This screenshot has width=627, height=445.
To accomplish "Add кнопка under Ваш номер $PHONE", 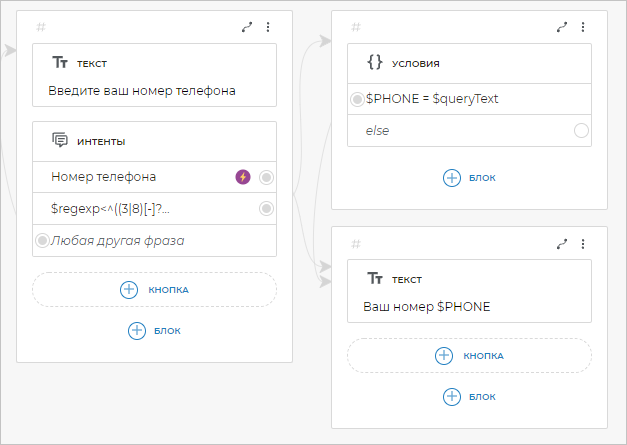I will tap(469, 355).
